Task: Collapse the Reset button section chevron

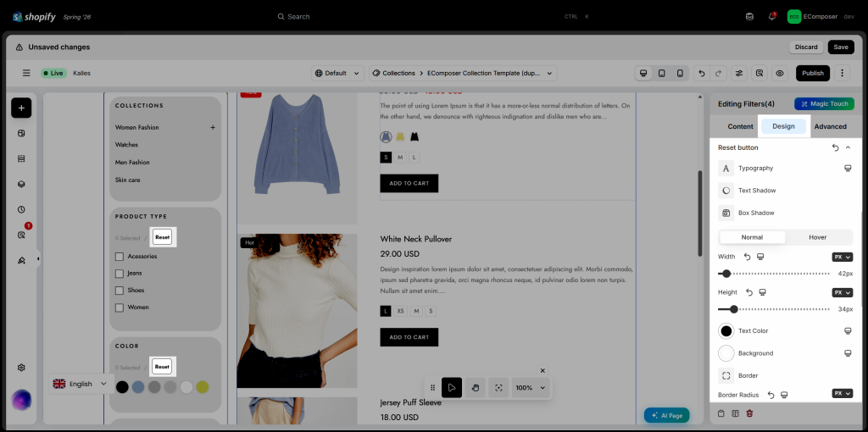Action: point(848,147)
